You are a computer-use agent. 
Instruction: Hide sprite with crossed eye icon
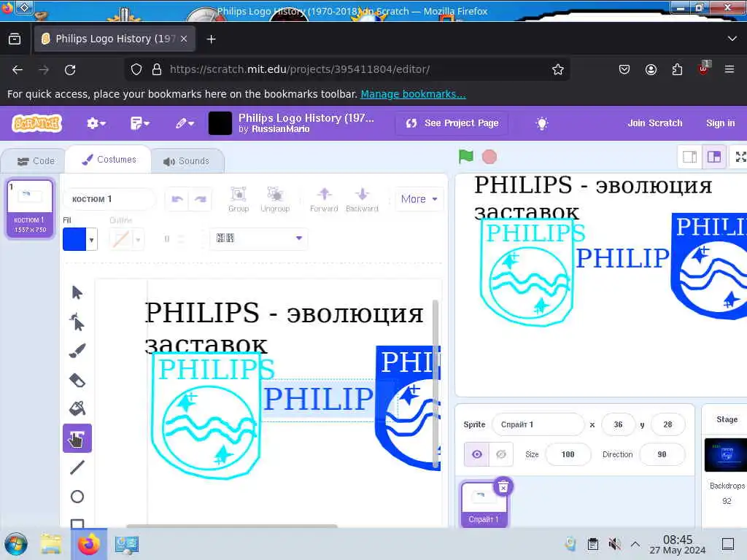click(x=501, y=454)
